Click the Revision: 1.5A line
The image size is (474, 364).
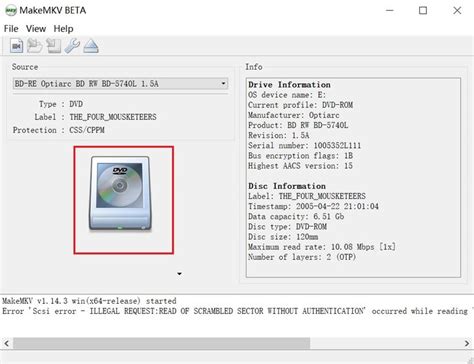(278, 135)
